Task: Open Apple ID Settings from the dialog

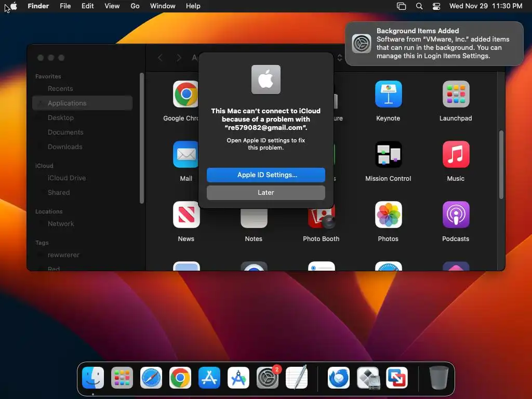Action: click(265, 175)
